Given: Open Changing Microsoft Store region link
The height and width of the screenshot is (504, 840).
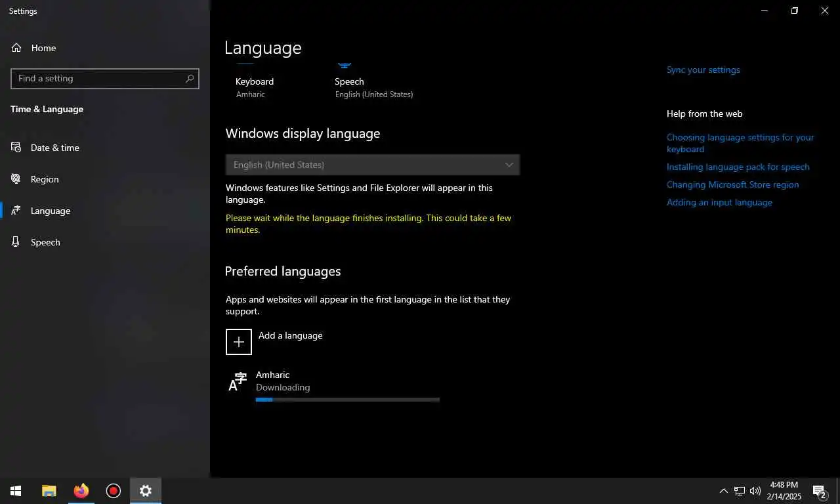Looking at the screenshot, I should (x=733, y=184).
